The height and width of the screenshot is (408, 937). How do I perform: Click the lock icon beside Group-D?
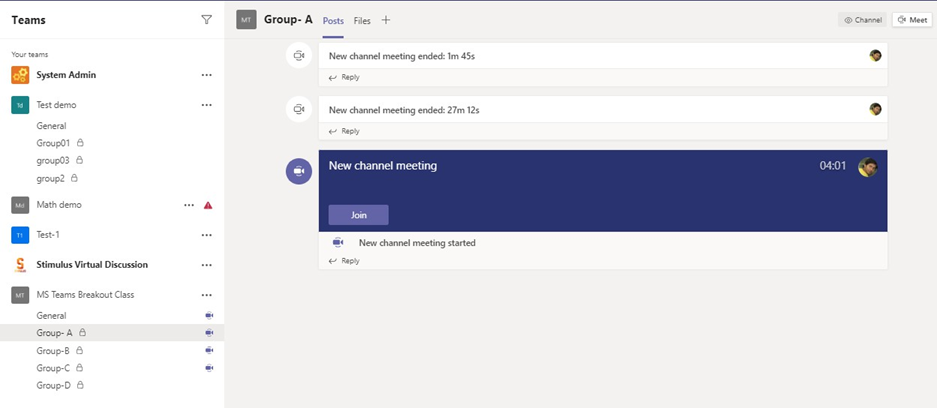tap(80, 385)
